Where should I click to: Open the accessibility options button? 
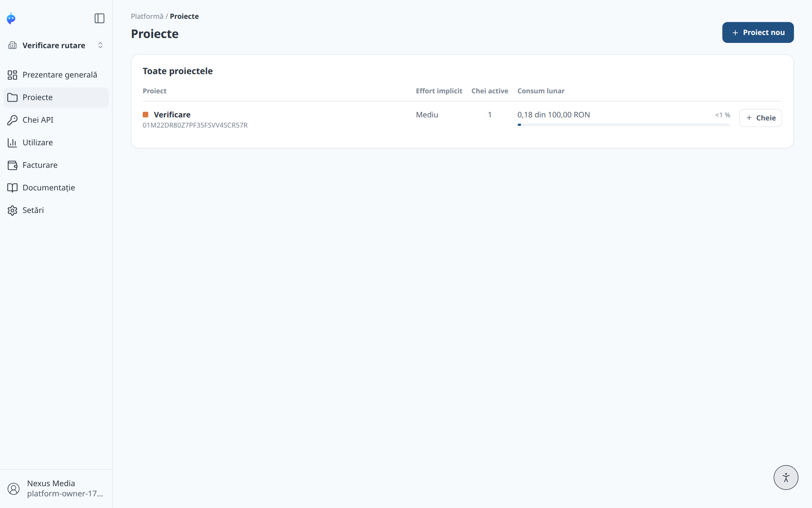tap(786, 478)
